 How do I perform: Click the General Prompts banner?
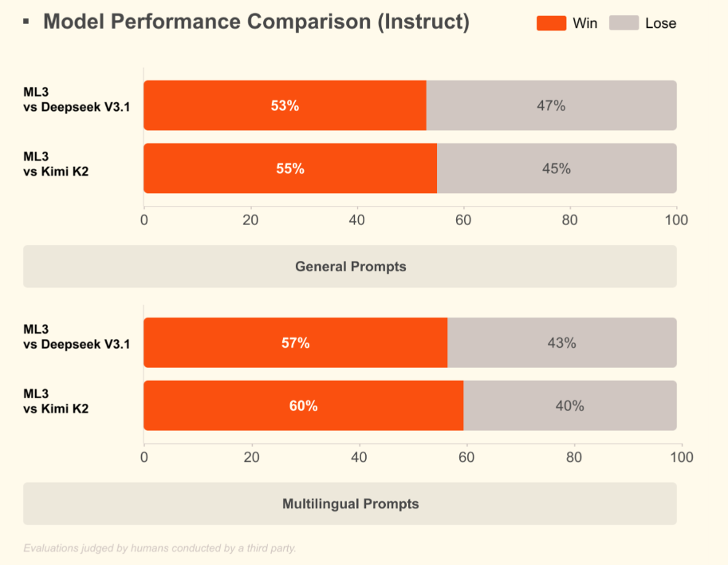pyautogui.click(x=350, y=267)
